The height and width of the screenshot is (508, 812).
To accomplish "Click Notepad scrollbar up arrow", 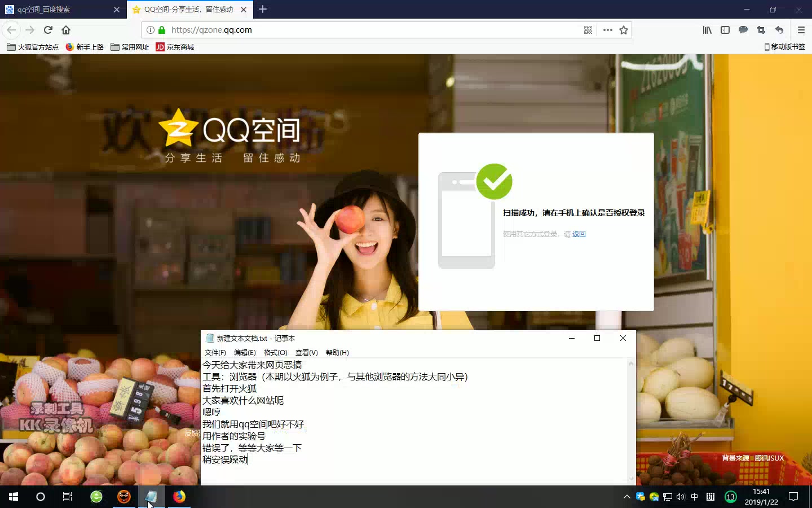I will (631, 364).
